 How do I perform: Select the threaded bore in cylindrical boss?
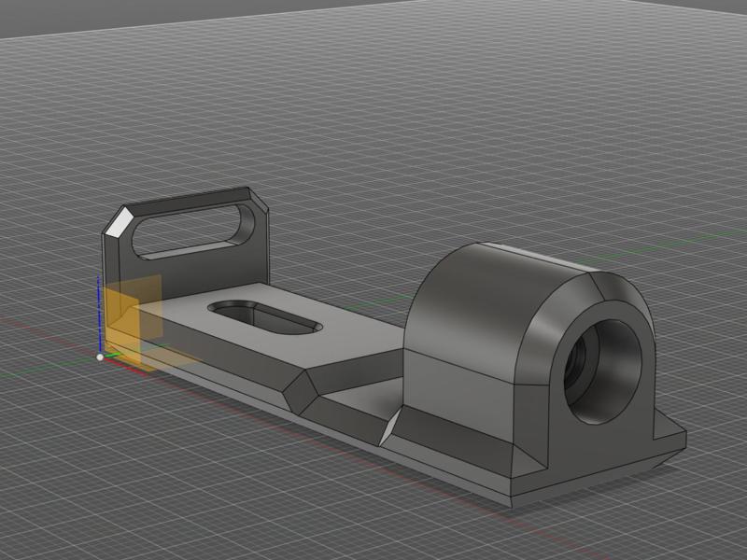tap(603, 371)
